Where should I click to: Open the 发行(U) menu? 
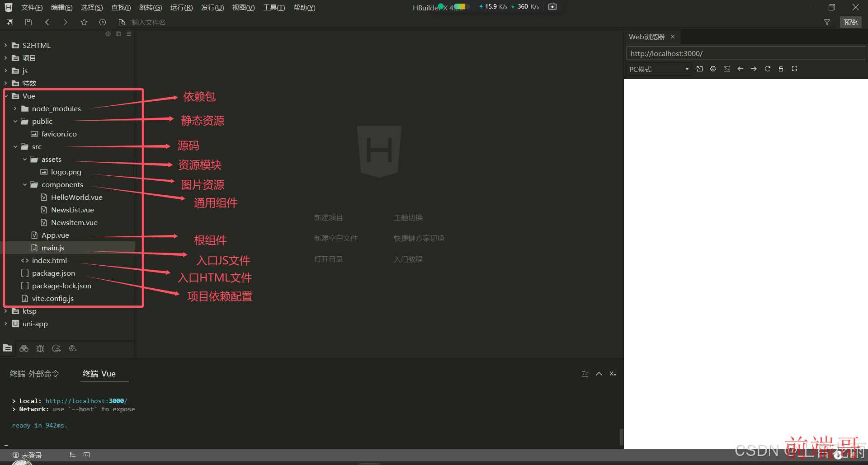[212, 8]
